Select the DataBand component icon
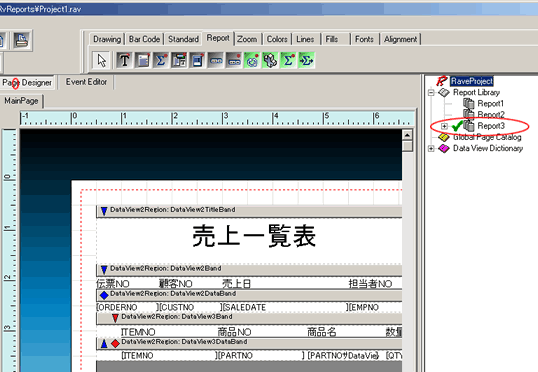This screenshot has width=538, height=372. point(234,60)
